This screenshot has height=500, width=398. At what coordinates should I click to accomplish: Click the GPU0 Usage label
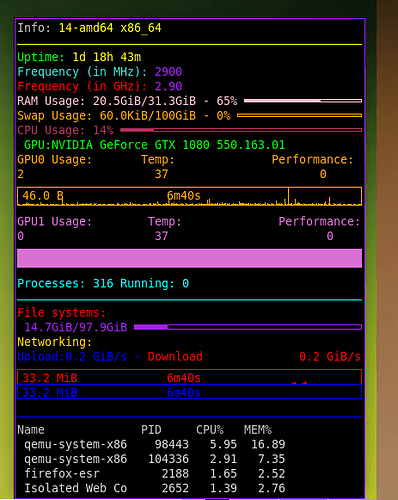point(54,160)
